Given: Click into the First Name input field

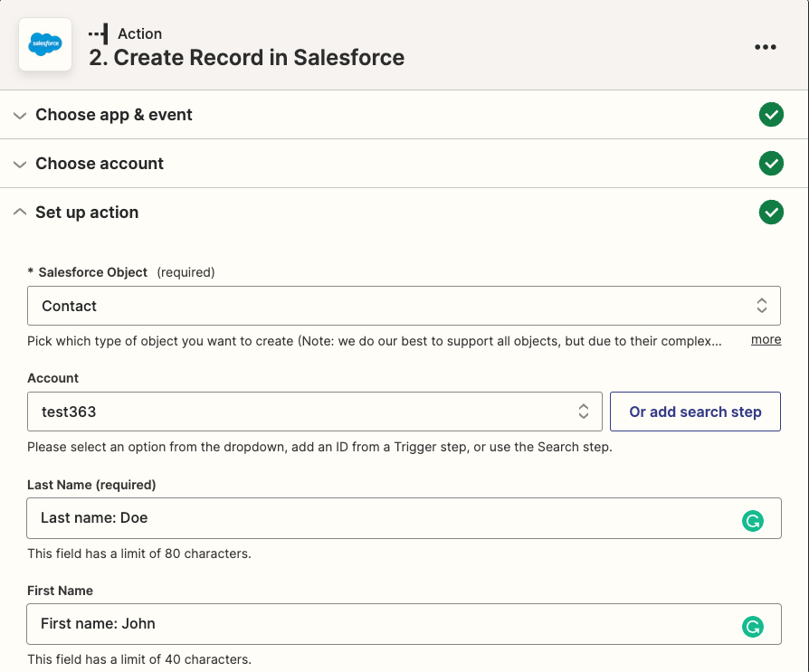Looking at the screenshot, I should click(404, 624).
